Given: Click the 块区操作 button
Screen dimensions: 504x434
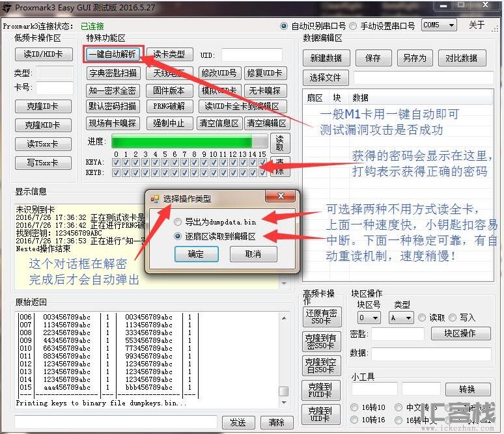Looking at the screenshot, I should tap(460, 333).
